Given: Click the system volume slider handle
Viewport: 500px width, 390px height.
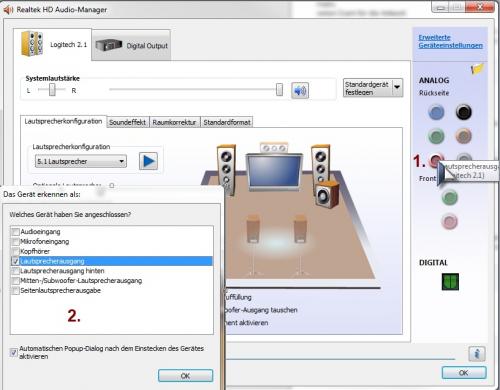Looking at the screenshot, I should [x=279, y=90].
